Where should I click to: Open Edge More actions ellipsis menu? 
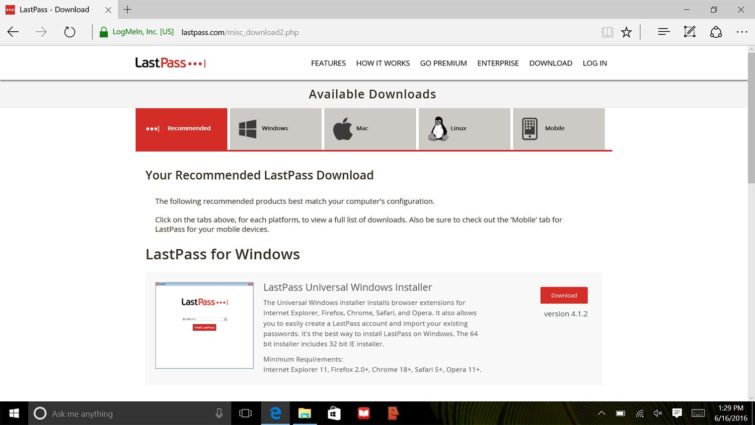[742, 32]
